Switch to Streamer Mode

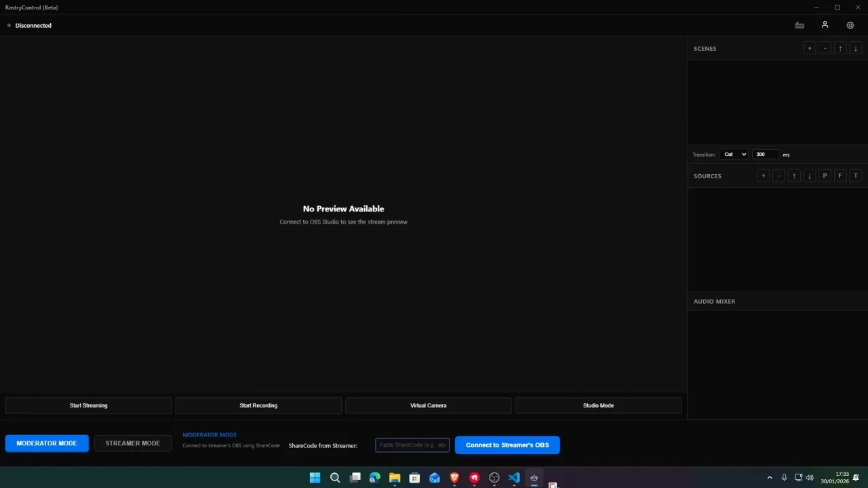coord(133,443)
